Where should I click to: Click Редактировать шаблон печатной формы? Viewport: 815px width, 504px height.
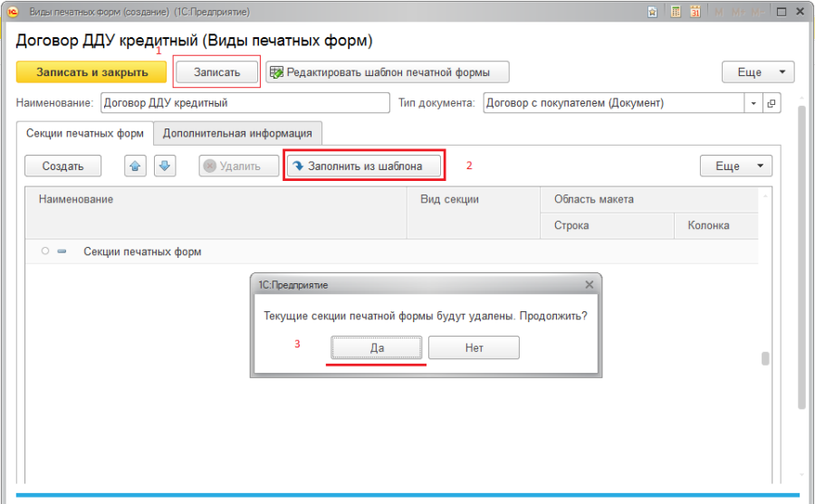point(387,72)
